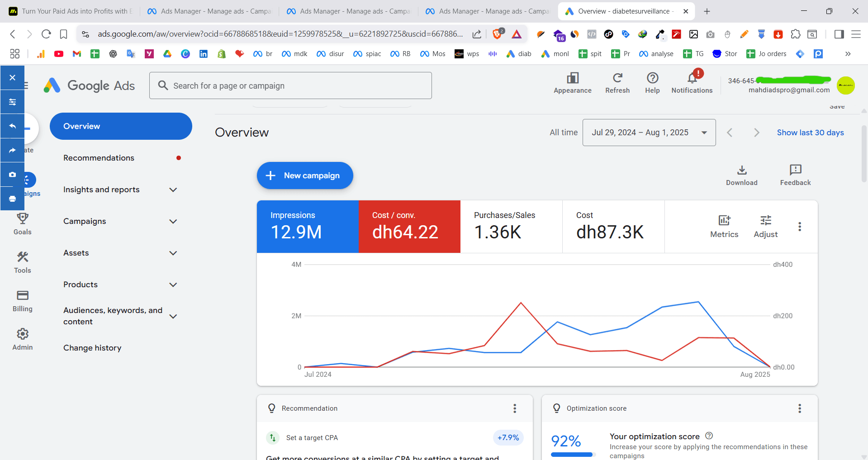Open the browser extensions puzzle icon

tap(795, 34)
